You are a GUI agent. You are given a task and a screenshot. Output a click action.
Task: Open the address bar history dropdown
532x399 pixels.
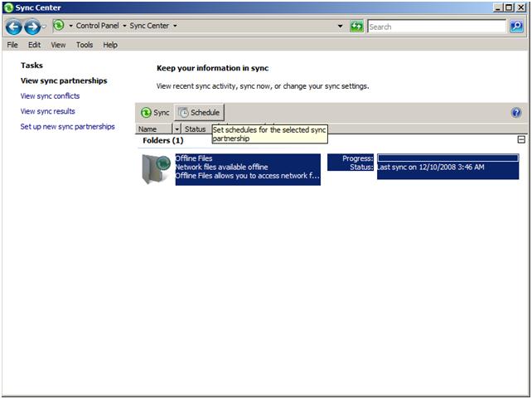click(x=340, y=27)
